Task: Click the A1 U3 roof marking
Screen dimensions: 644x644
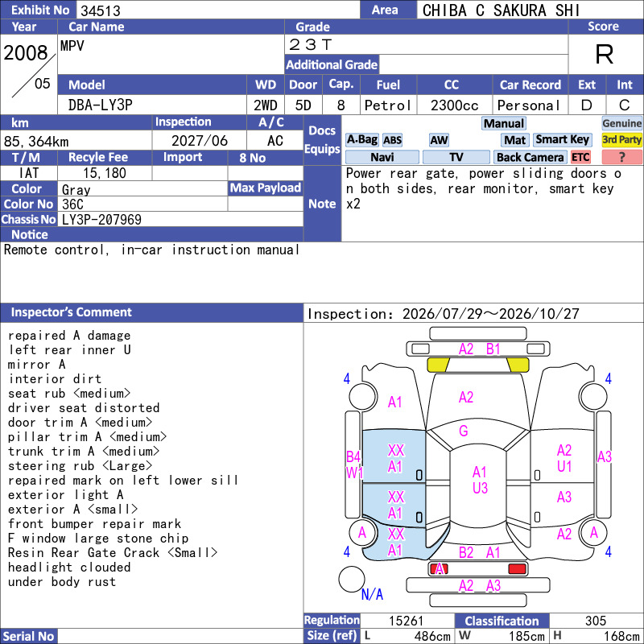Action: click(480, 480)
